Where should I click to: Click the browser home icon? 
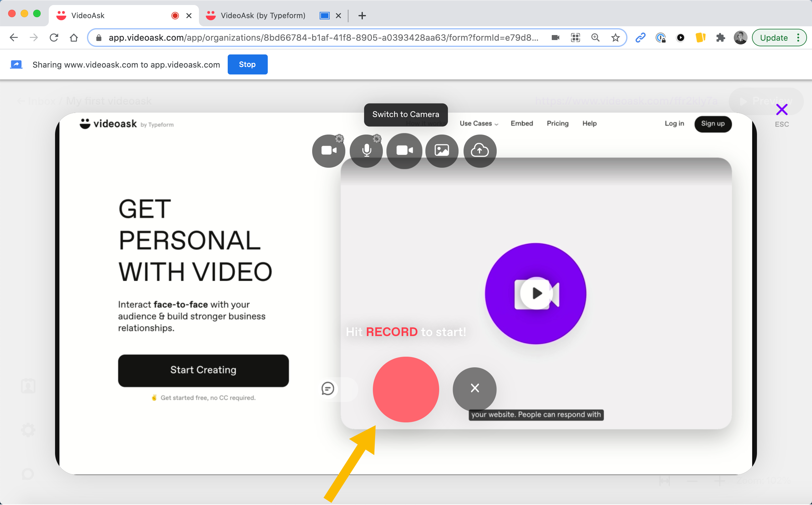point(74,38)
